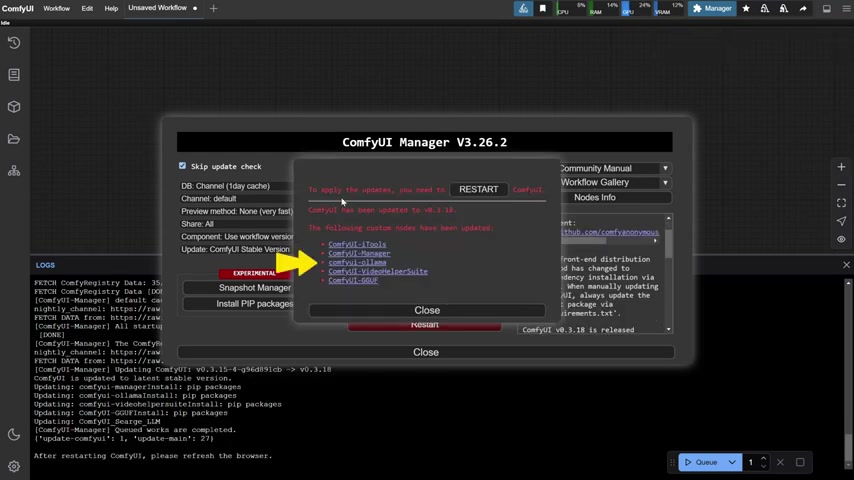Close the update notification popup
Image resolution: width=854 pixels, height=480 pixels.
click(x=427, y=310)
